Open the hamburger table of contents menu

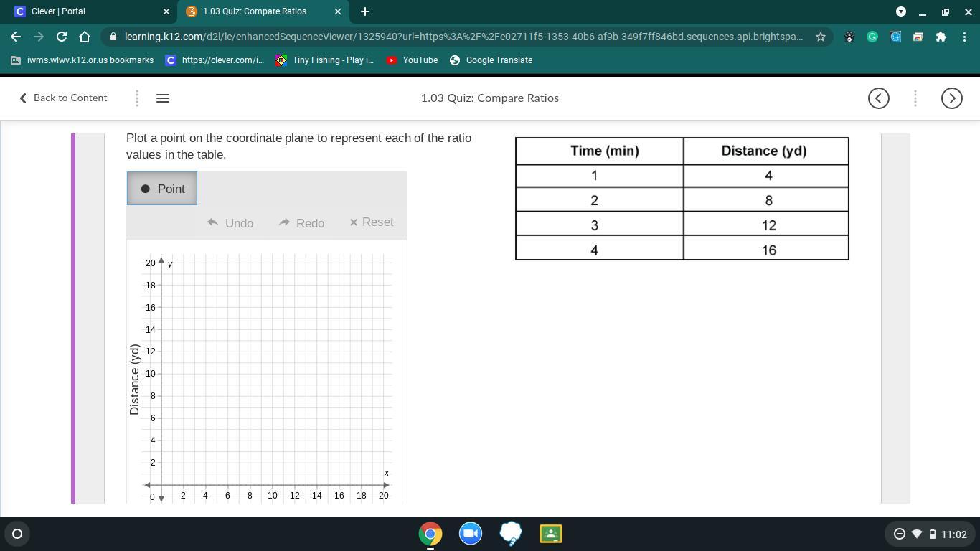[163, 98]
